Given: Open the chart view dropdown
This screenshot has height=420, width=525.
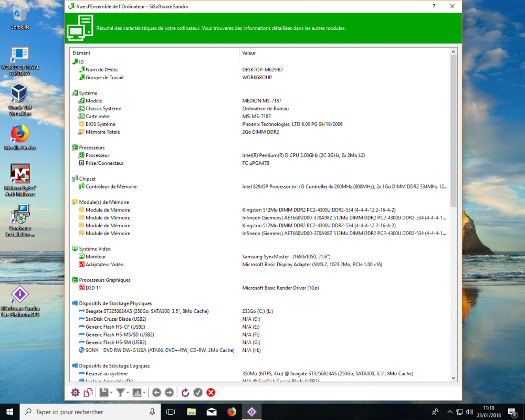Looking at the screenshot, I should 139,392.
